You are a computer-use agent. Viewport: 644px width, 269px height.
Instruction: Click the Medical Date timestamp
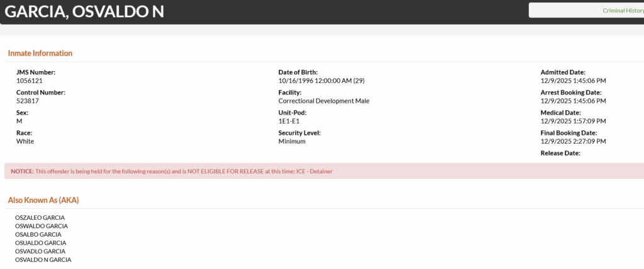(573, 121)
